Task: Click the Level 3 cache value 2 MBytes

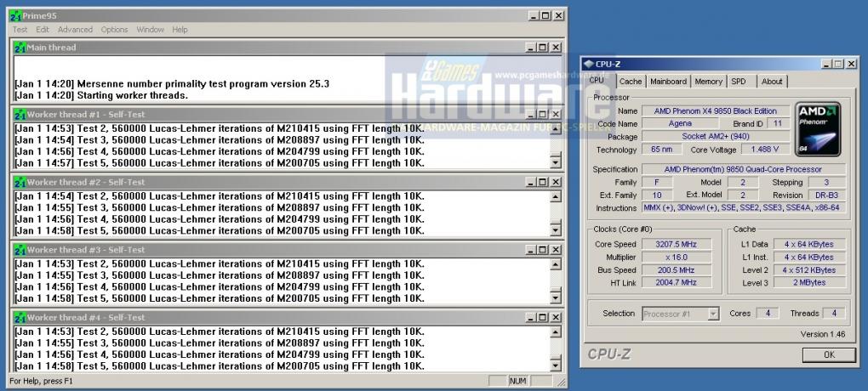Action: 808,282
